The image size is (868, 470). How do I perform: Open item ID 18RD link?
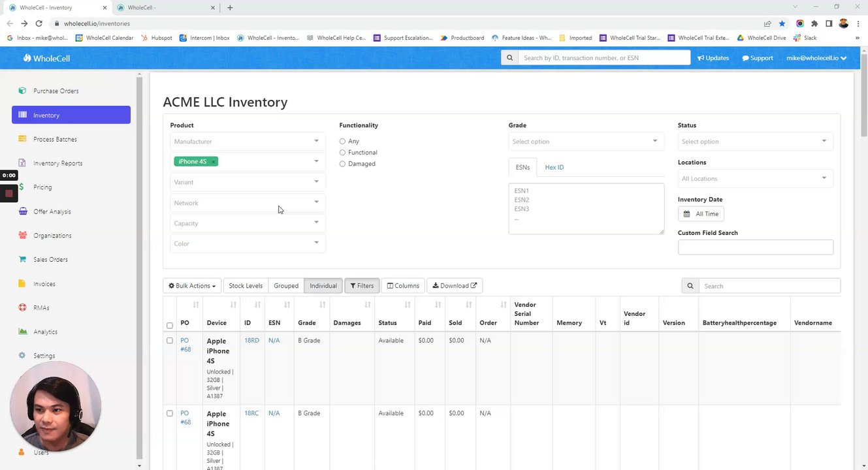[251, 341]
